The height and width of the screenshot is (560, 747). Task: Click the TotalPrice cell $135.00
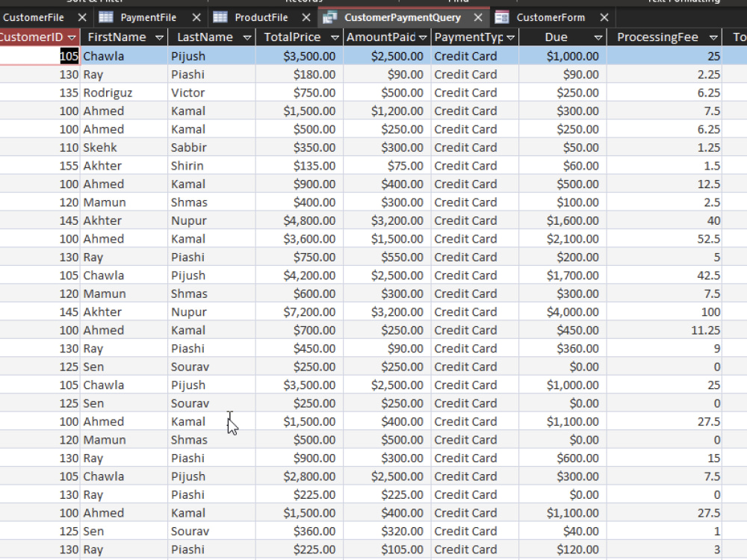(300, 166)
